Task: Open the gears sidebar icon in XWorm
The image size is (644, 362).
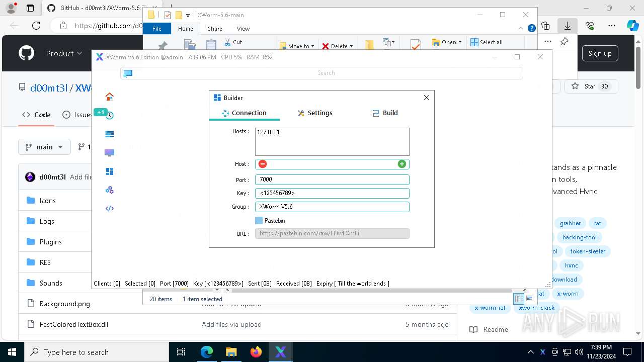Action: (x=109, y=190)
